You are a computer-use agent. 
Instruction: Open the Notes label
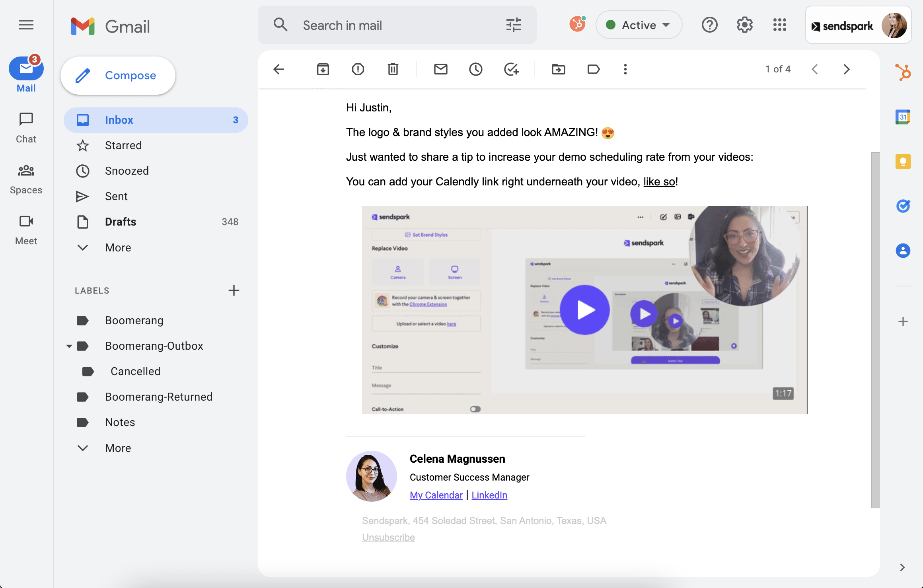(x=156, y=423)
